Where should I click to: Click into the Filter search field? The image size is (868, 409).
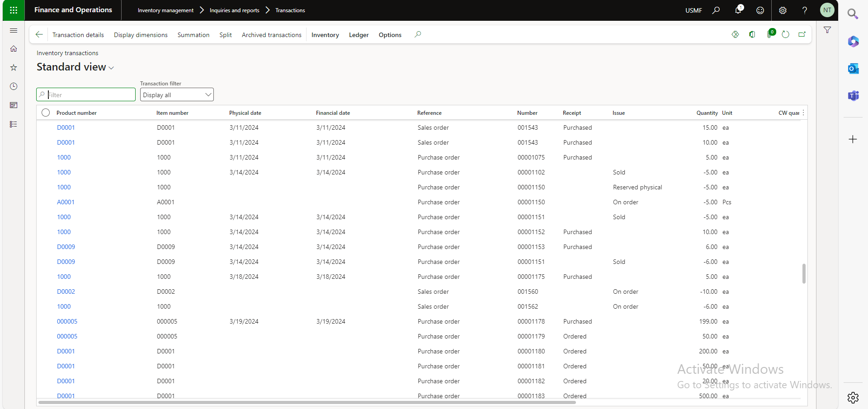point(90,94)
